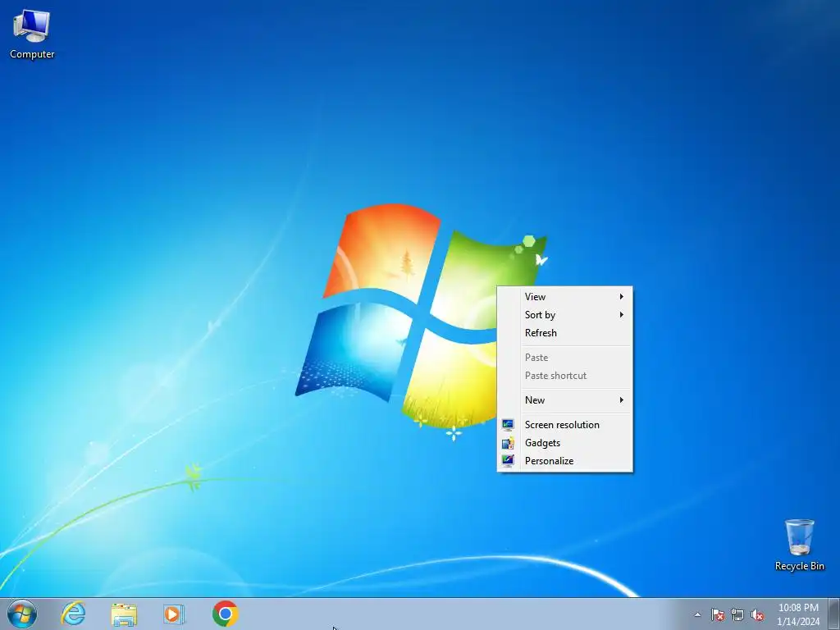This screenshot has height=630, width=840.
Task: Launch Windows Media Player from taskbar
Action: pos(174,614)
